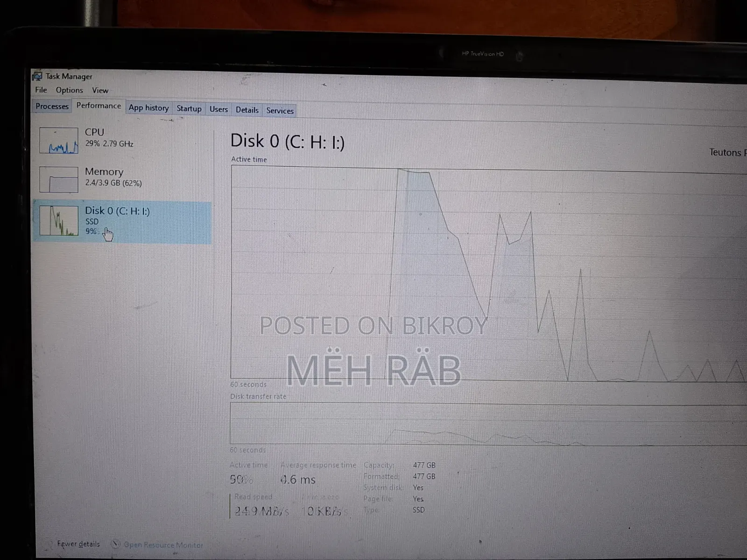
Task: Click the Disk transfer rate label
Action: tap(258, 396)
